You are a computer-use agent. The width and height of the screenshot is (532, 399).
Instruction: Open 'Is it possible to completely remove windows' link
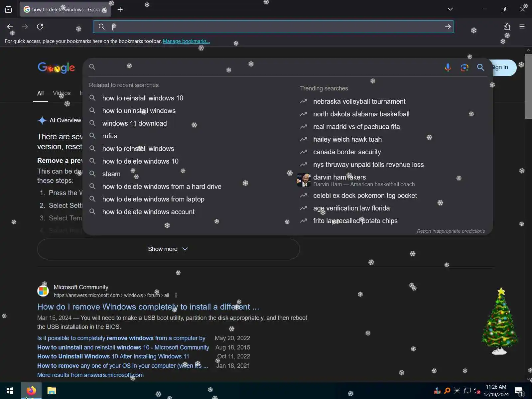tap(121, 338)
